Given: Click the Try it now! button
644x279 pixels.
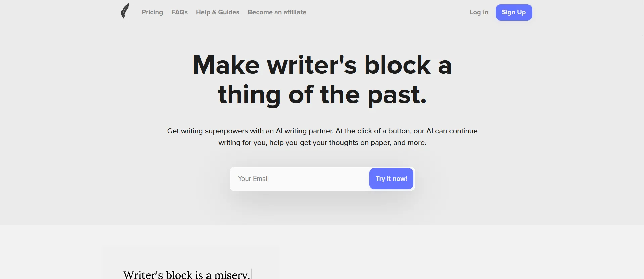Looking at the screenshot, I should [x=391, y=178].
